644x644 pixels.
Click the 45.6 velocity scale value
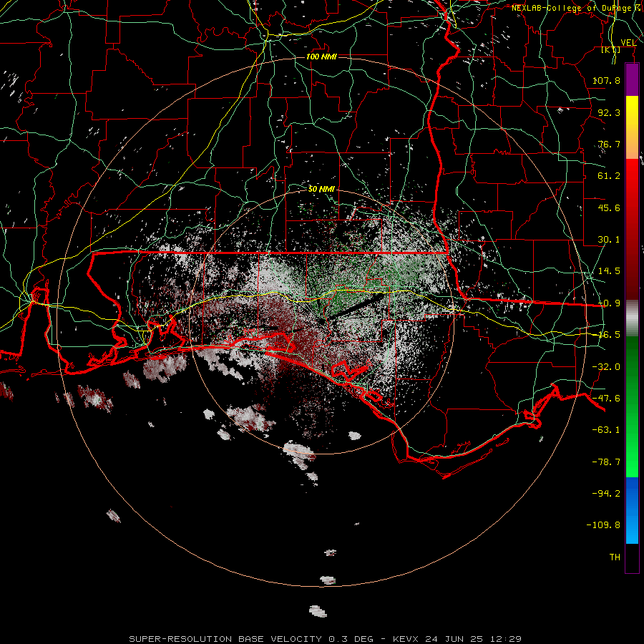609,208
